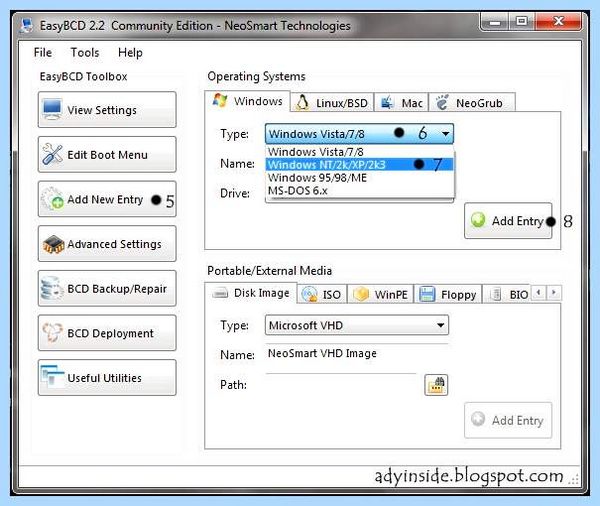Screen dimensions: 600x506
Task: Select the Disk Image tab
Action: point(251,293)
